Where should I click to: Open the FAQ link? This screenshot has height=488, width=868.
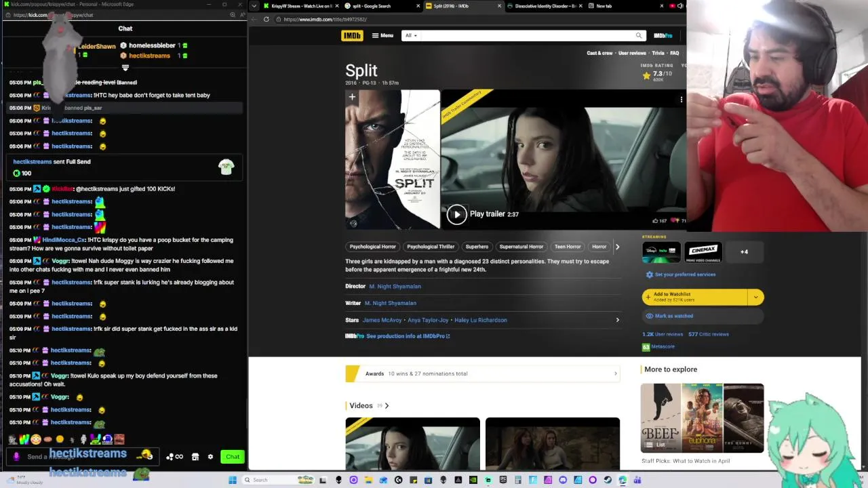[674, 53]
